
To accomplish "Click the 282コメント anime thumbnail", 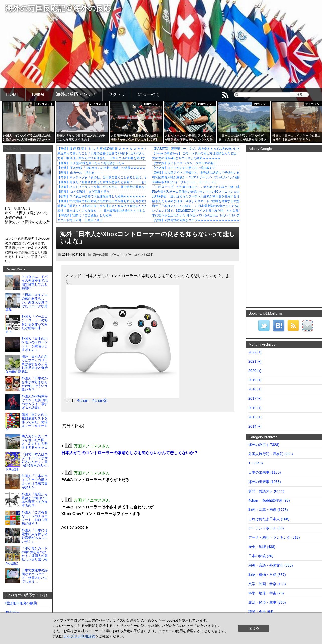I will [82, 122].
